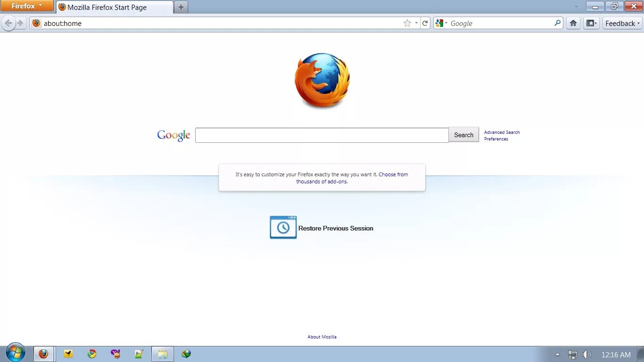The width and height of the screenshot is (644, 362).
Task: Open the Advanced Search link
Action: (x=502, y=132)
